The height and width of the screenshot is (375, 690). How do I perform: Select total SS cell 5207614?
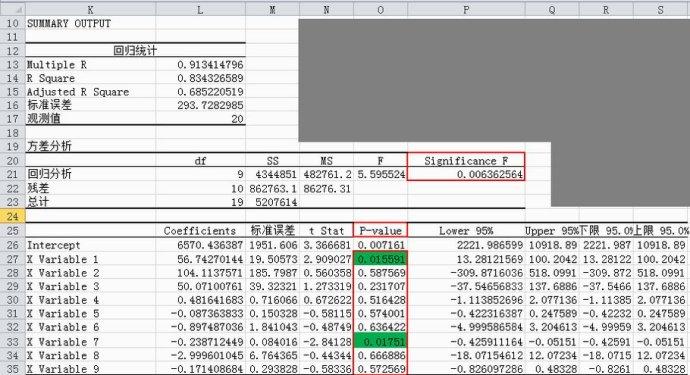coord(272,202)
